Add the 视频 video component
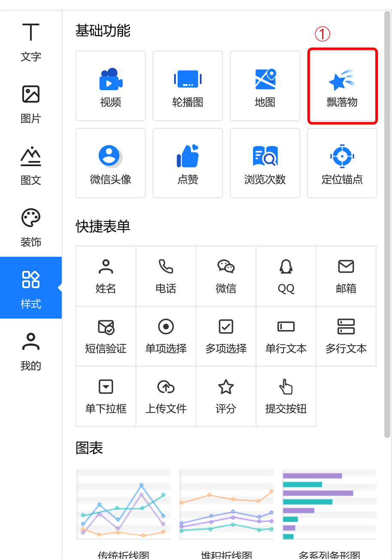 tap(111, 86)
